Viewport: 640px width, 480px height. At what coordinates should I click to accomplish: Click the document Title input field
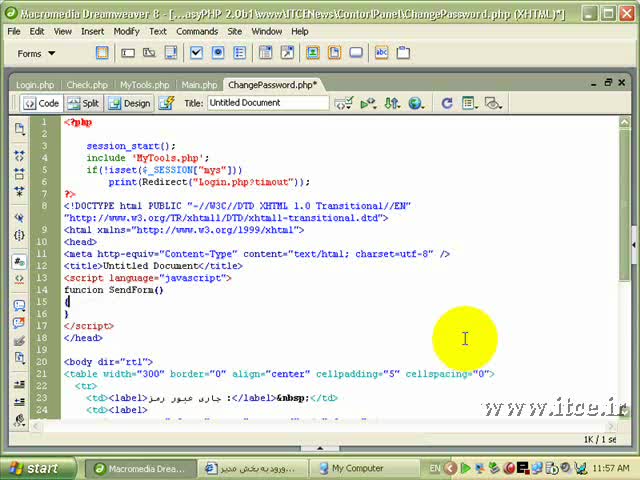pyautogui.click(x=268, y=103)
